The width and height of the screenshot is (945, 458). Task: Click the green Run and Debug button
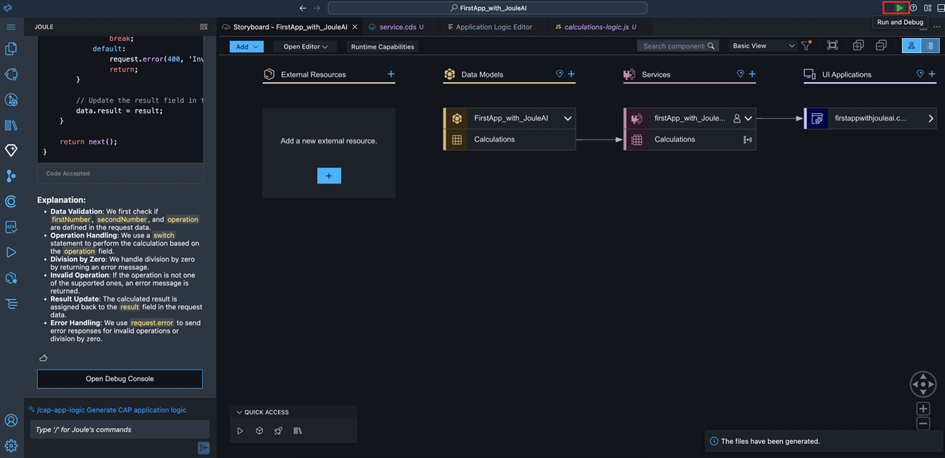pos(899,7)
